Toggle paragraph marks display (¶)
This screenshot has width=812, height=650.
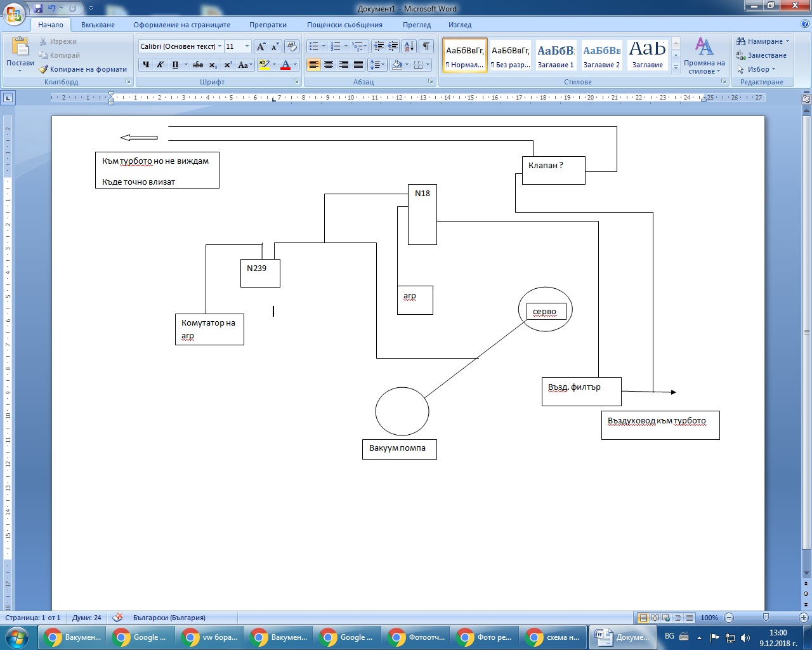[x=426, y=46]
